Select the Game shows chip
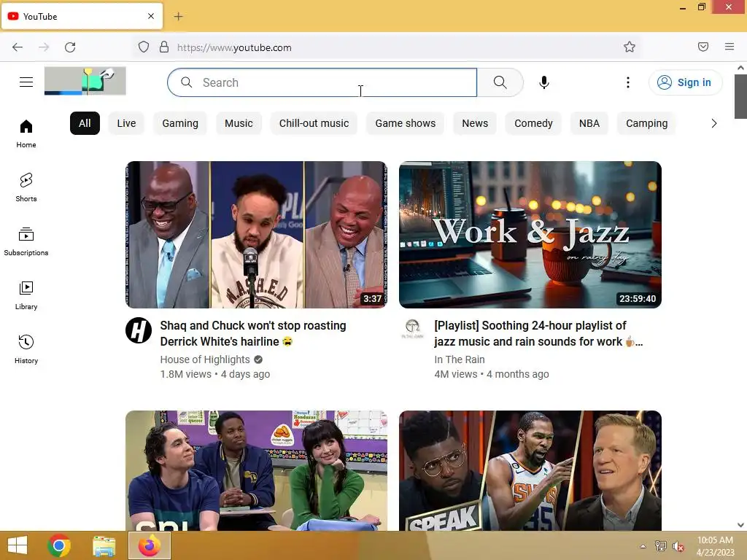The width and height of the screenshot is (747, 560). click(406, 123)
